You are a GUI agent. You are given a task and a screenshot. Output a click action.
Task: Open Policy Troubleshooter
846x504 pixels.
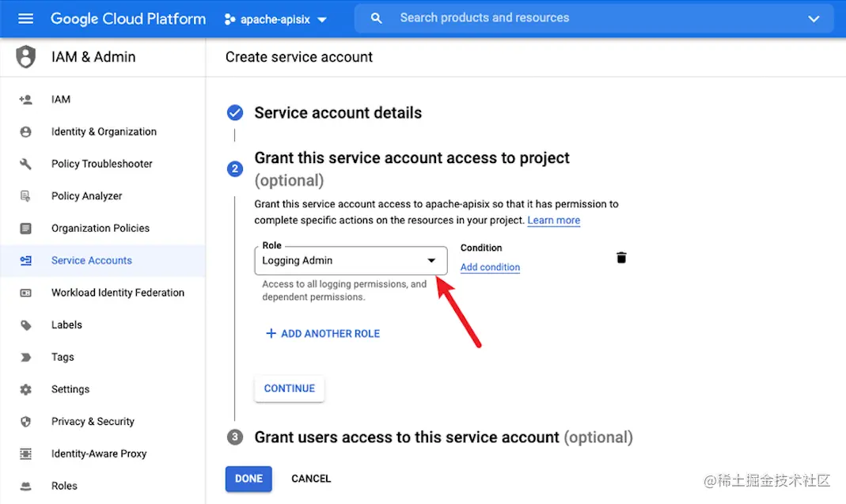[x=103, y=164]
